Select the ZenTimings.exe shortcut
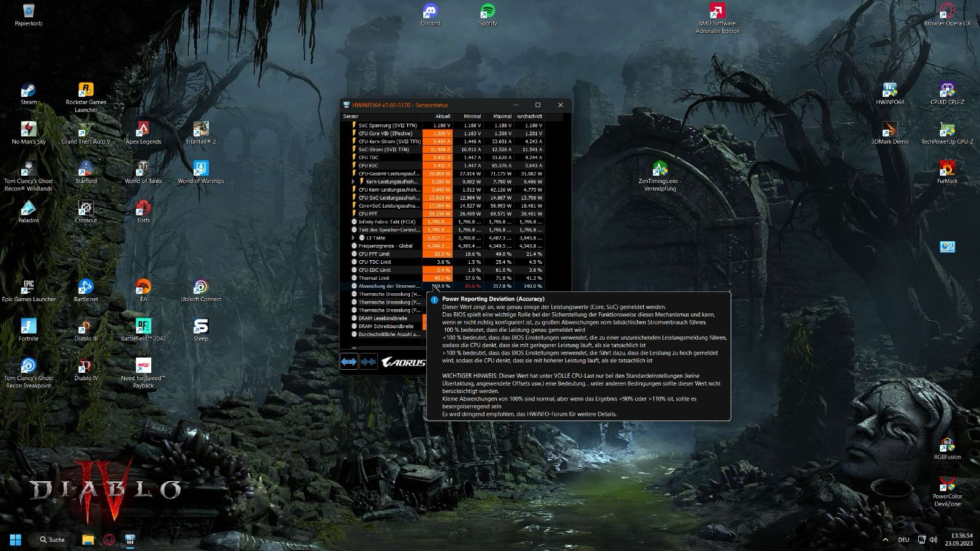The image size is (980, 551). (660, 176)
